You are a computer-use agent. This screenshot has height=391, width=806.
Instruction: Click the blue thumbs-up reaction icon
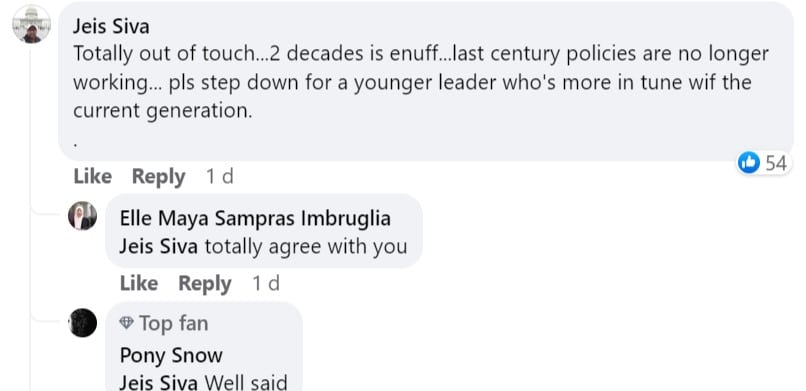coord(748,163)
